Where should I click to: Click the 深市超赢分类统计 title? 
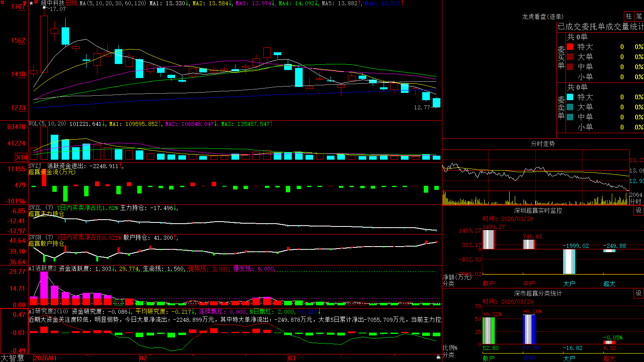pyautogui.click(x=538, y=293)
